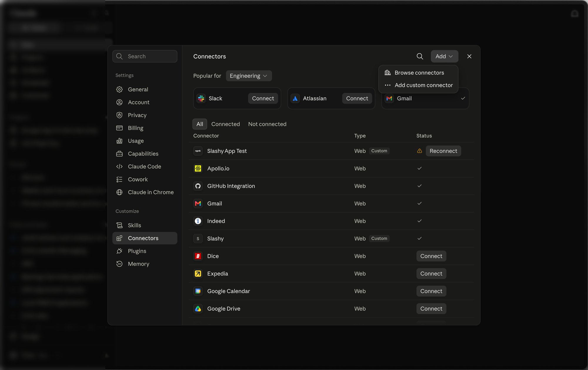588x370 pixels.
Task: Open Capabilities settings
Action: pos(145,153)
